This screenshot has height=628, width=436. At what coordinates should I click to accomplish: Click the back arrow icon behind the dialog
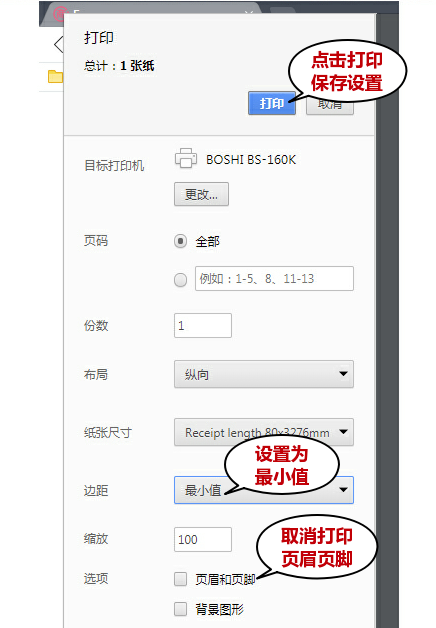(x=59, y=44)
